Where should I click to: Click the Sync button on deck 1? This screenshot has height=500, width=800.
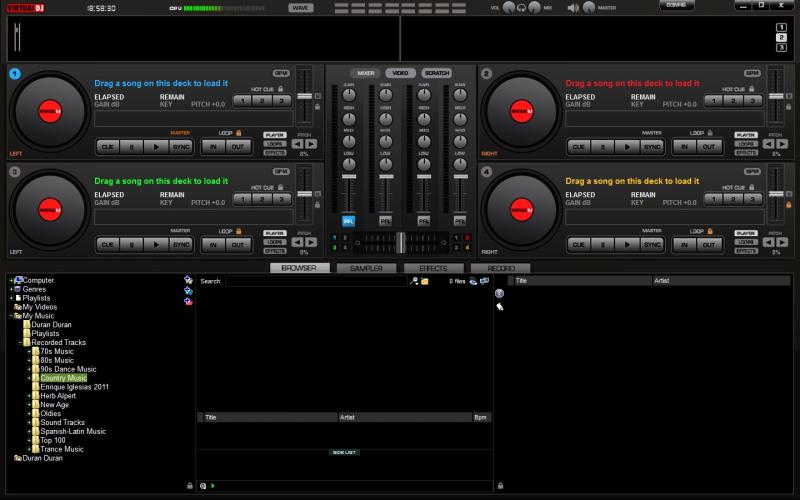tap(181, 147)
